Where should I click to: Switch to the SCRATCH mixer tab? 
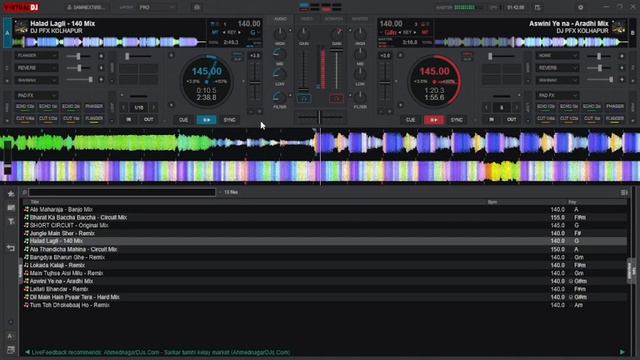coord(333,19)
